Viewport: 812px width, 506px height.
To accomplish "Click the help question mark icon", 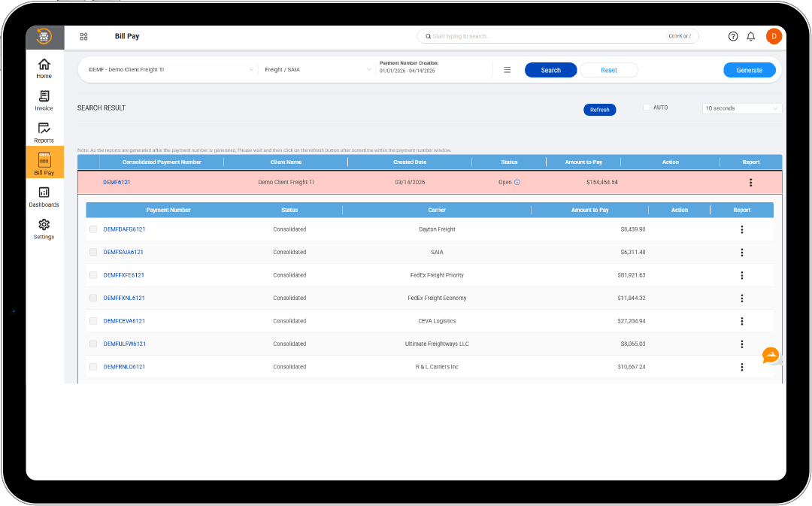I will click(x=733, y=36).
